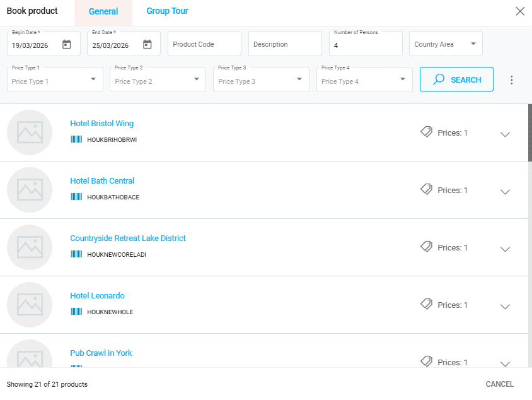Click the Hotel Bath Central image thumbnail
Screen dimensions: 532x400
pyautogui.click(x=30, y=190)
